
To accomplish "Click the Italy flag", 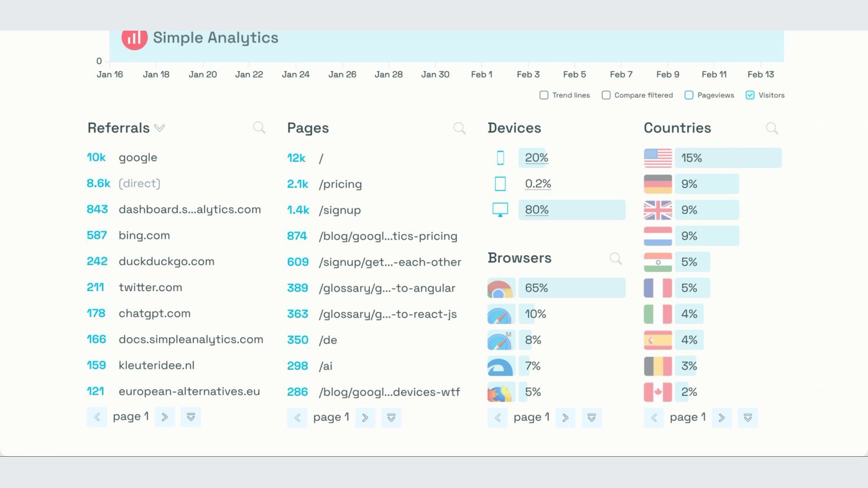I will click(658, 314).
